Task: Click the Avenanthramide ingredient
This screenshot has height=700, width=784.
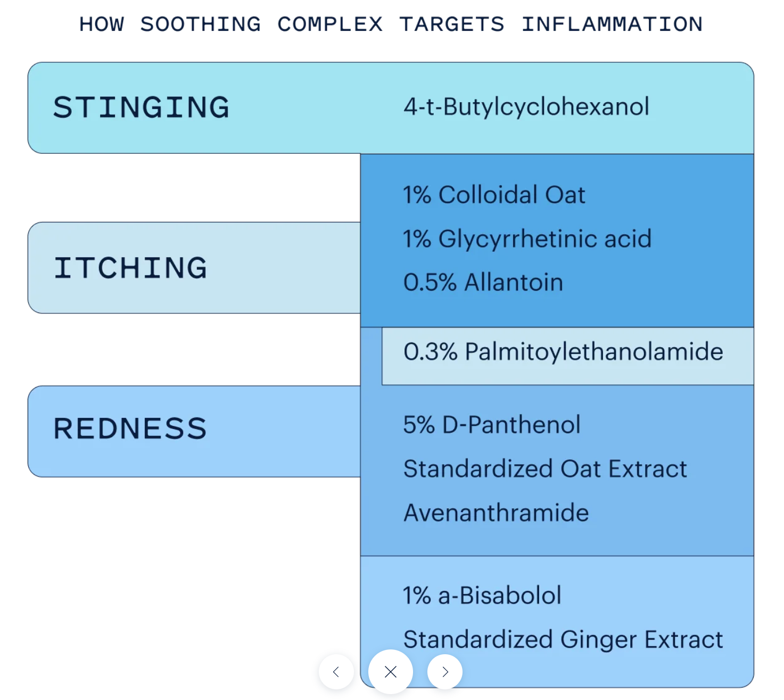Action: click(496, 513)
